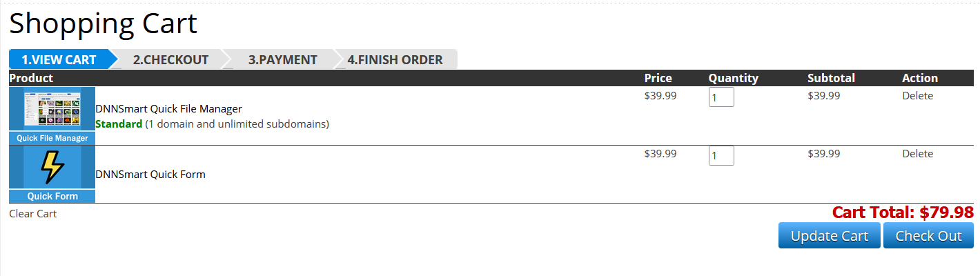This screenshot has width=980, height=276.
Task: Delete Quick Form from the cart
Action: [x=917, y=154]
